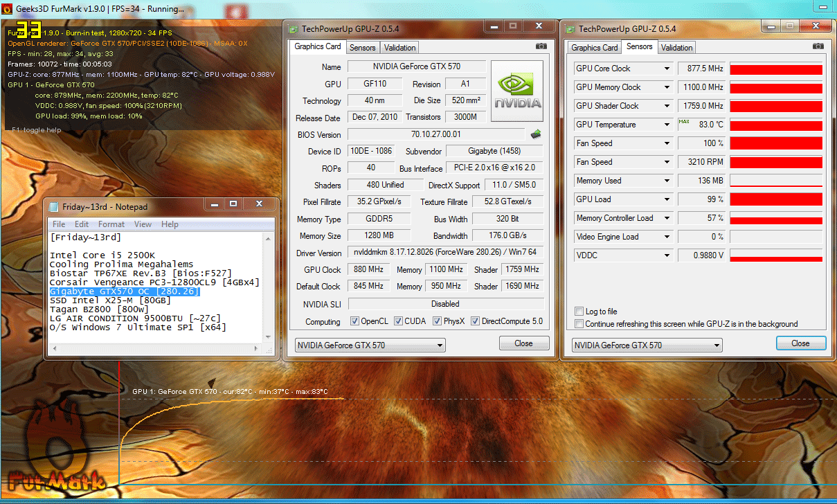The height and width of the screenshot is (504, 837).
Task: Toggle the CUDA checkbox
Action: tap(397, 321)
